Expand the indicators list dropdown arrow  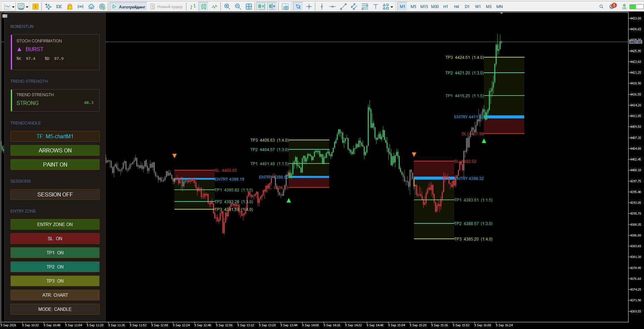click(27, 6)
